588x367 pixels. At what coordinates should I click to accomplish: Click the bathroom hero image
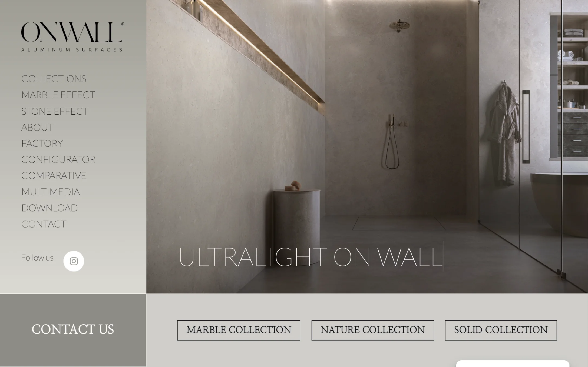[367, 147]
